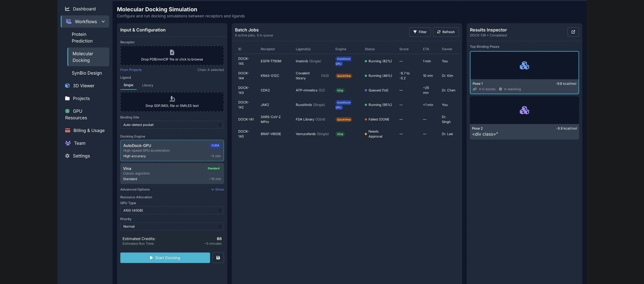
Task: Open SynBio Design workflow
Action: (87, 73)
